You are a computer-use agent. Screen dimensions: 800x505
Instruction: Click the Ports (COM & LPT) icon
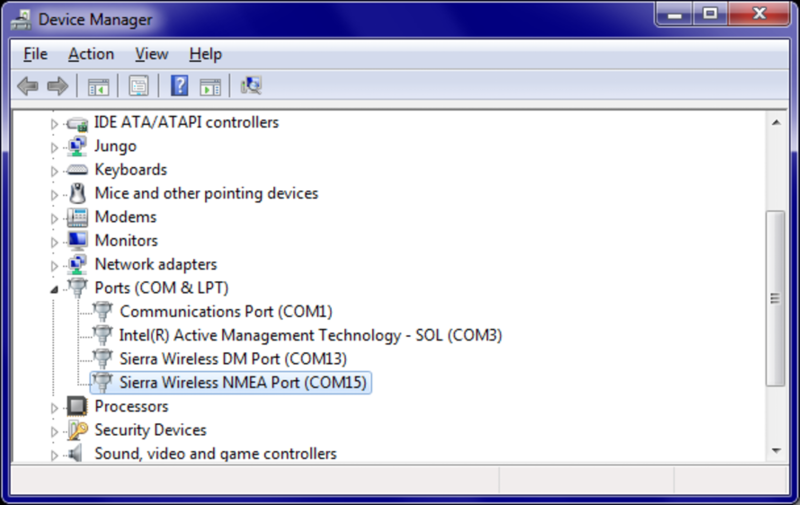[x=77, y=288]
